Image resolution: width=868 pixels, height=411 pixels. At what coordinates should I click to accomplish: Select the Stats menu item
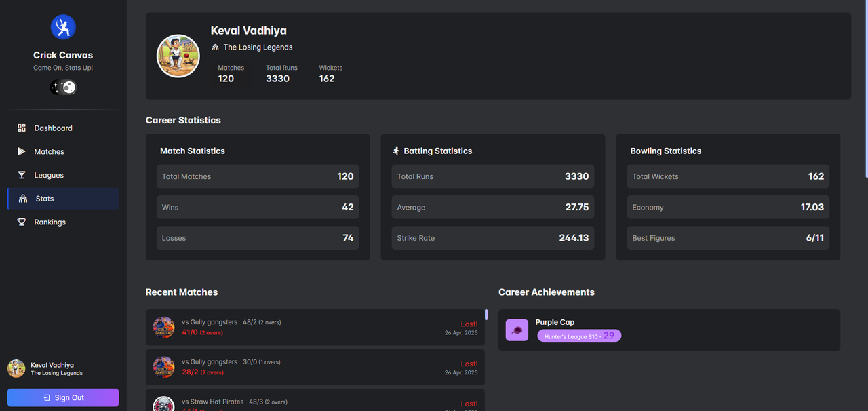click(63, 199)
